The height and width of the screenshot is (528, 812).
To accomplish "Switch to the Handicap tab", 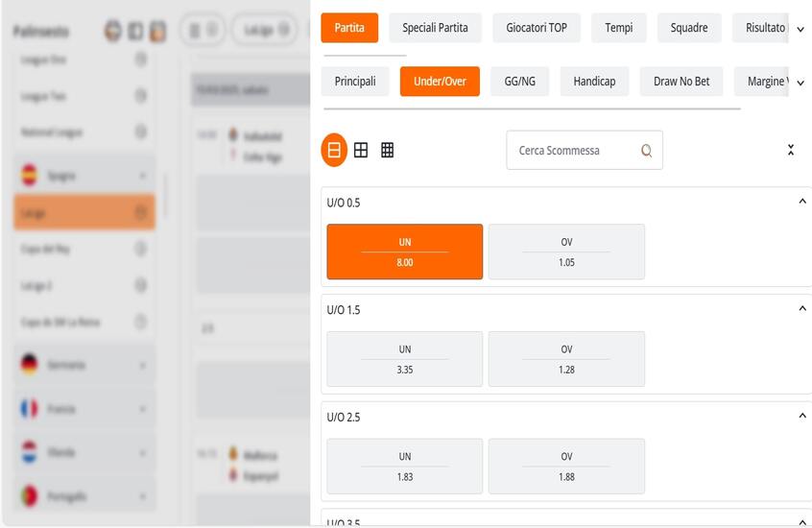I will click(594, 82).
